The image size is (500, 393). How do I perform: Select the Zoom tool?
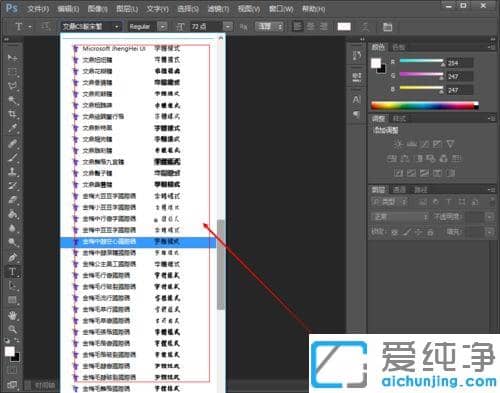pyautogui.click(x=13, y=329)
